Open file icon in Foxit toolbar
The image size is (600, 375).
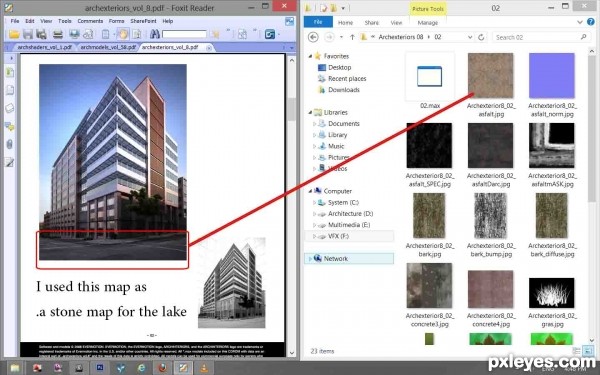coord(14,34)
